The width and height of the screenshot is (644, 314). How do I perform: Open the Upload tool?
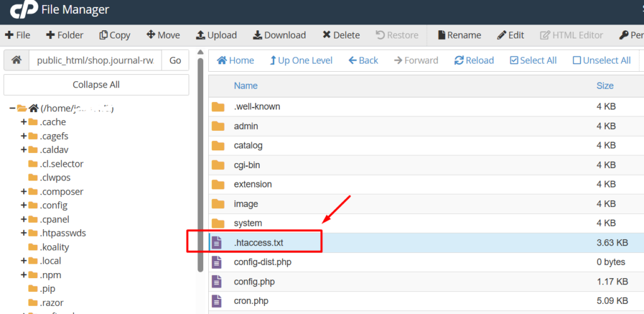click(x=216, y=35)
